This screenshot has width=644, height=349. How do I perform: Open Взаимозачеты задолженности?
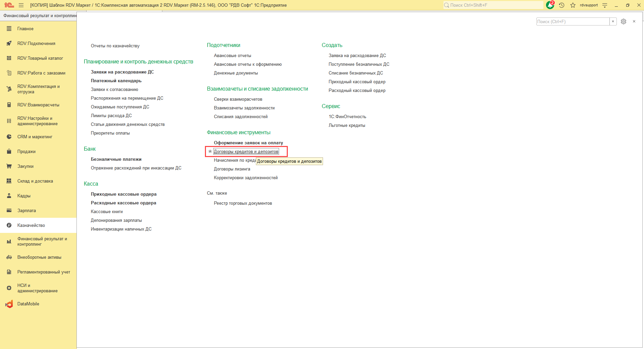tap(244, 108)
